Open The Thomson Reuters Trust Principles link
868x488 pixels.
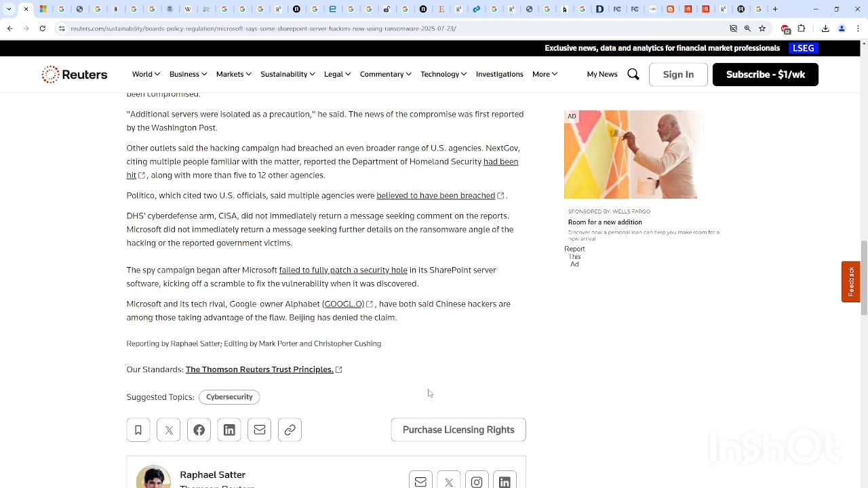click(260, 369)
